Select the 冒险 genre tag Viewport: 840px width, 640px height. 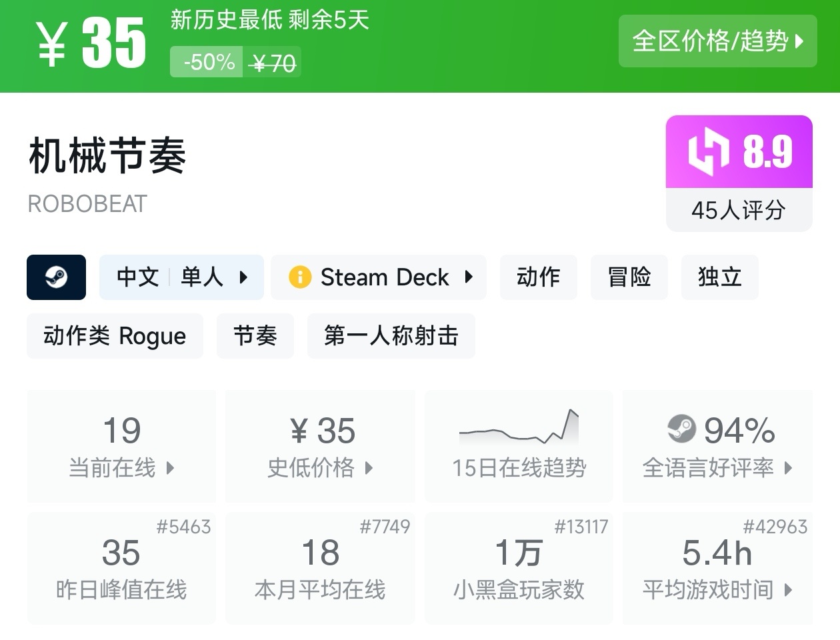pyautogui.click(x=629, y=277)
